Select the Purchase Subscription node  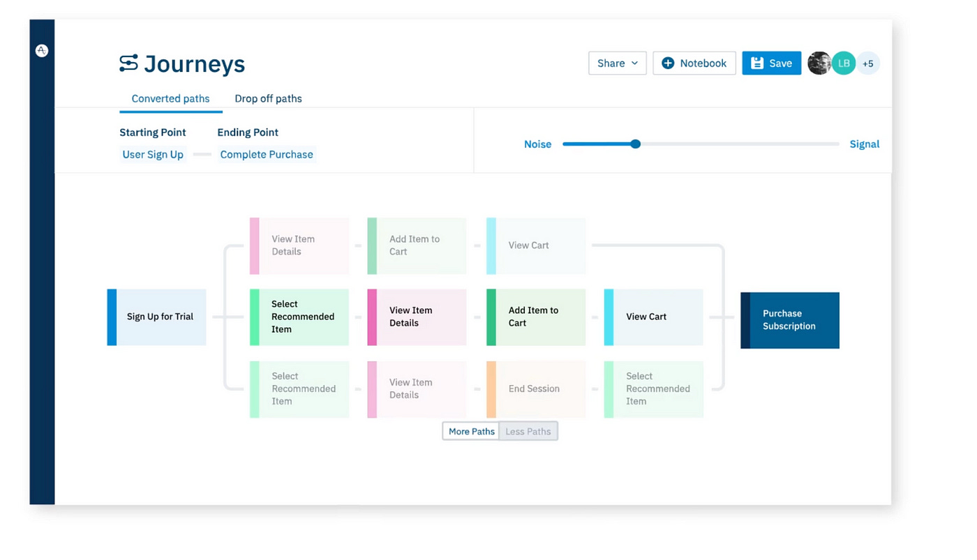[790, 320]
